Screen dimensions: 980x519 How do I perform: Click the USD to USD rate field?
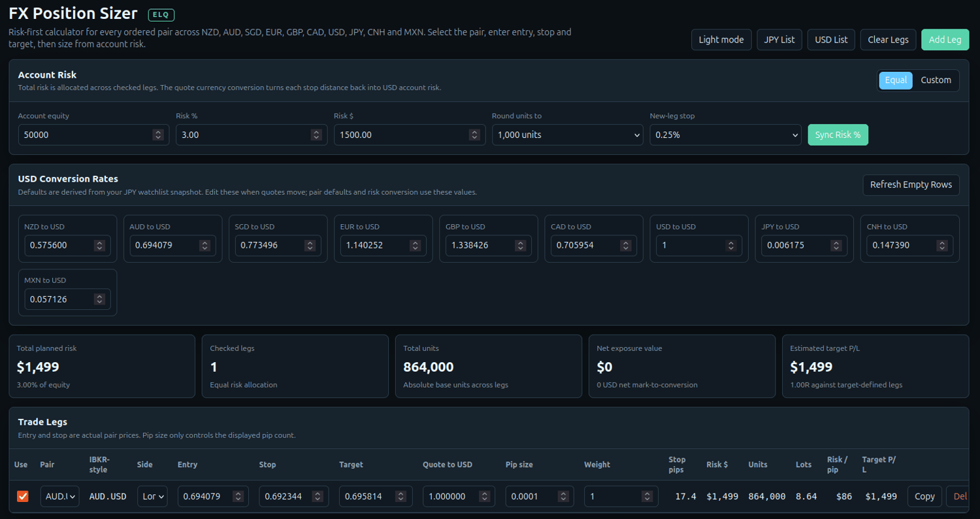(699, 246)
